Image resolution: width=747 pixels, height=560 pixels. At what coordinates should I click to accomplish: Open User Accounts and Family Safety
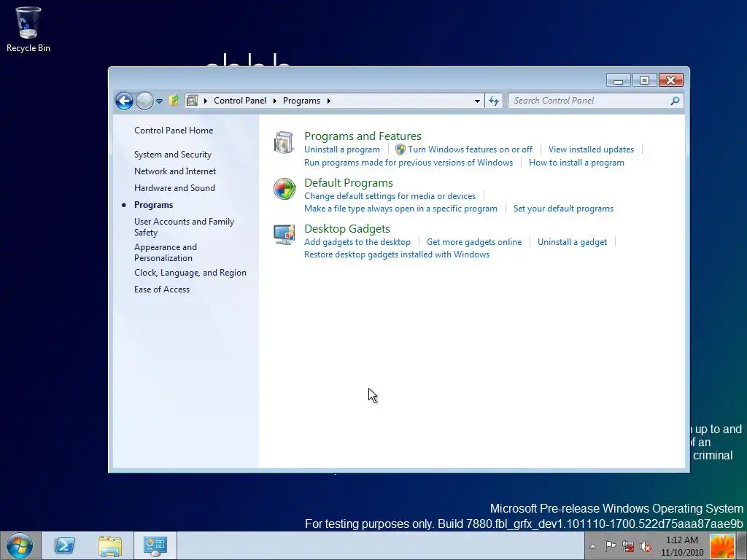[x=184, y=227]
